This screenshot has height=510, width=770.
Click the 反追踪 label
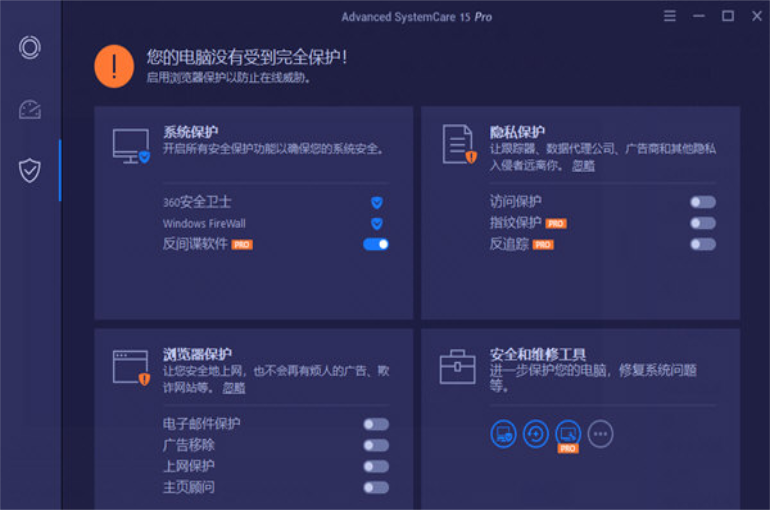[509, 244]
